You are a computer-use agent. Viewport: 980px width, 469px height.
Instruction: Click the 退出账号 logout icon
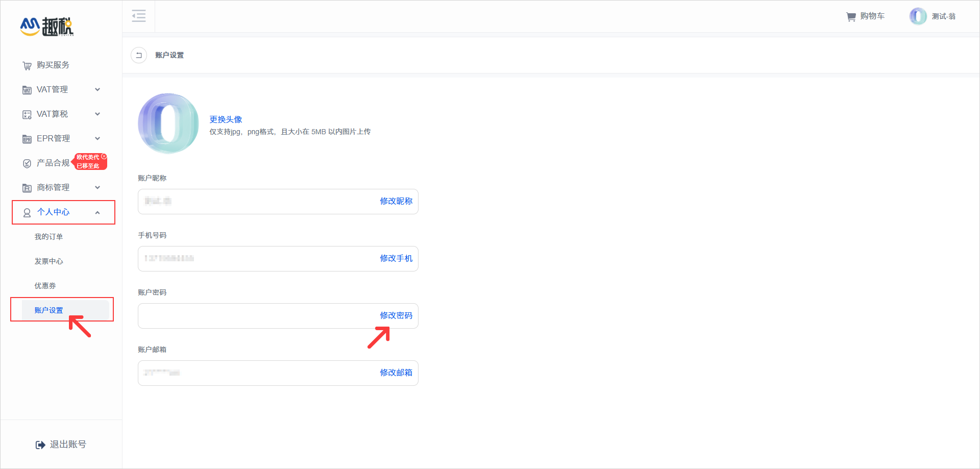pos(40,444)
